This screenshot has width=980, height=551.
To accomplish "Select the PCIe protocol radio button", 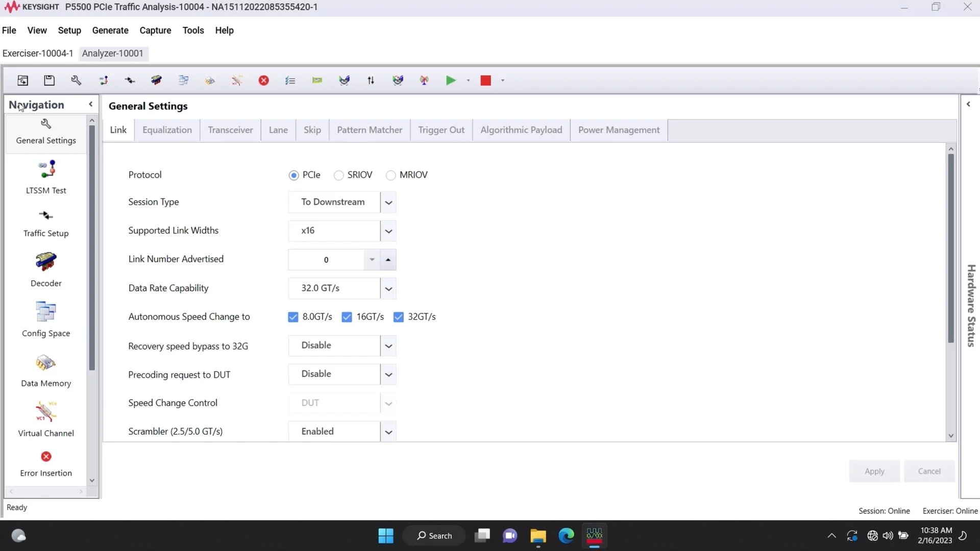I will 293,175.
